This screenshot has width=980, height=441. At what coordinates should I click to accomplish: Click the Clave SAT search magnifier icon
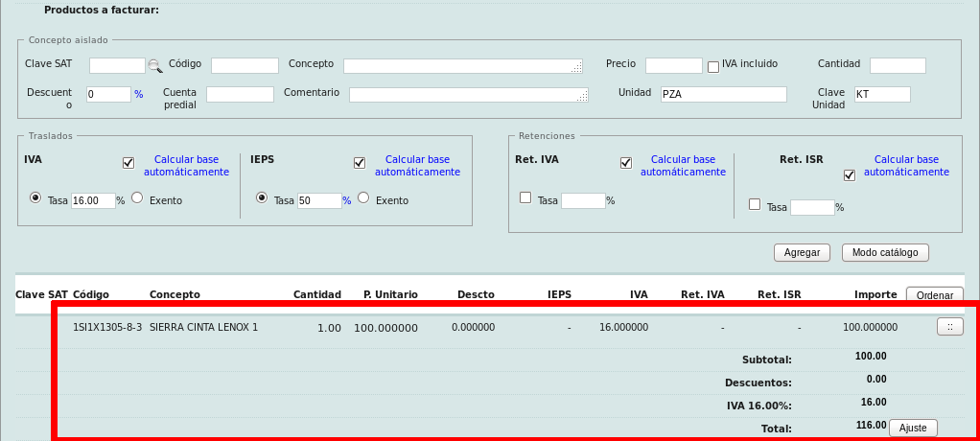[154, 65]
